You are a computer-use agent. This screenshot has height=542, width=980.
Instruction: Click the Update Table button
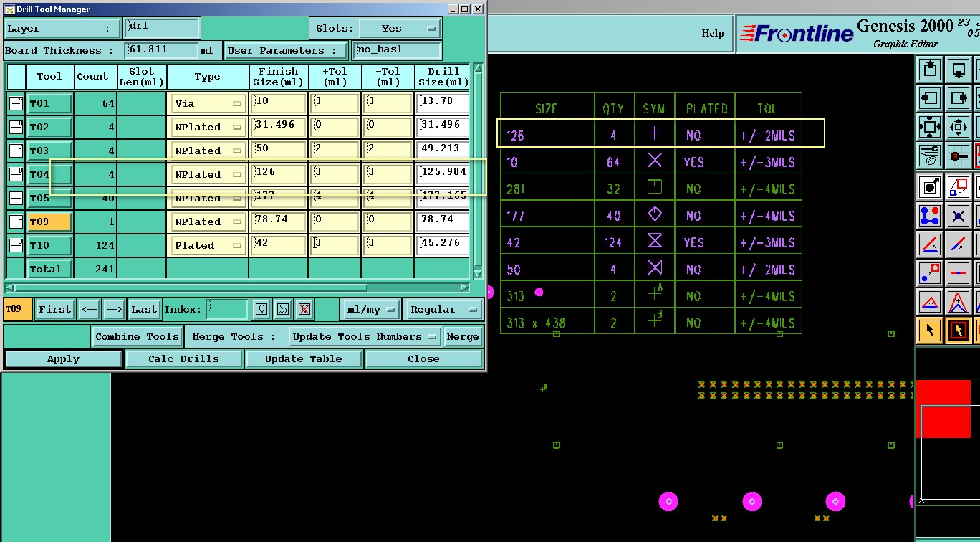click(304, 358)
